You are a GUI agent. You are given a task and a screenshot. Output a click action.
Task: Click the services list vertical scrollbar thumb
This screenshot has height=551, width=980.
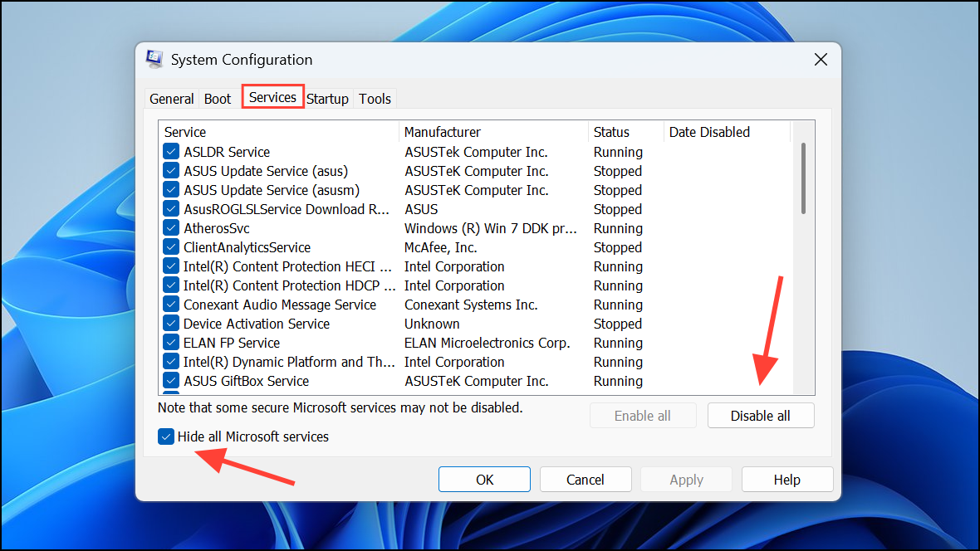coord(803,178)
